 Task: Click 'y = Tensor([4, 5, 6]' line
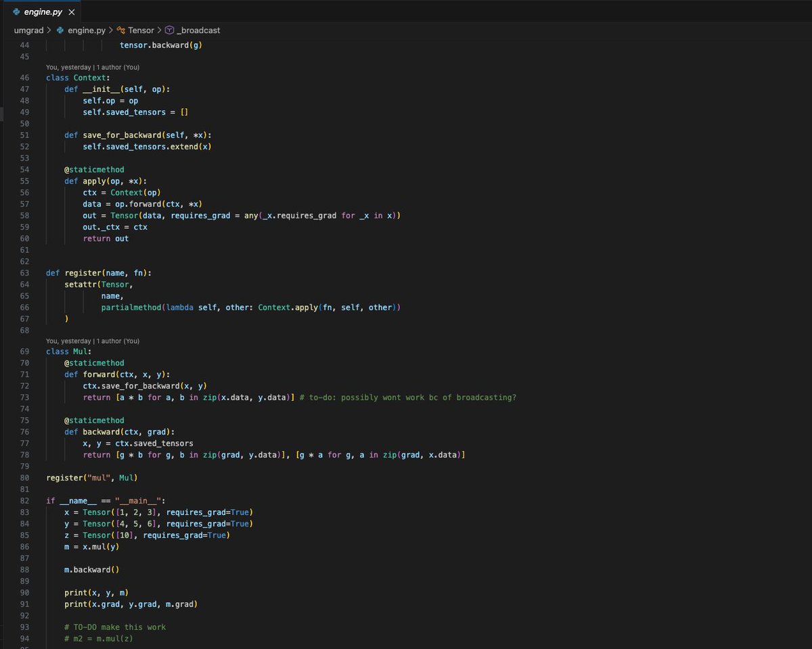coord(158,524)
